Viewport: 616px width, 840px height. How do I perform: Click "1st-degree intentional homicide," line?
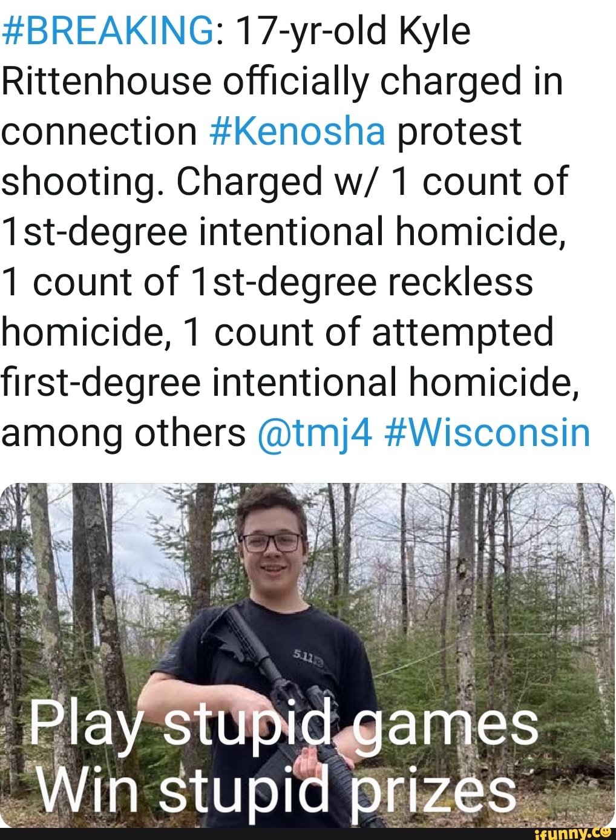pos(284,232)
